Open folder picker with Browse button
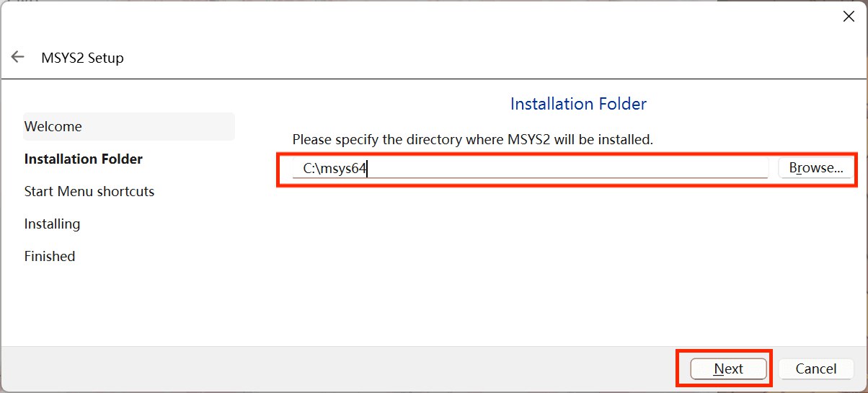Screen dimensions: 868x393 (815, 168)
